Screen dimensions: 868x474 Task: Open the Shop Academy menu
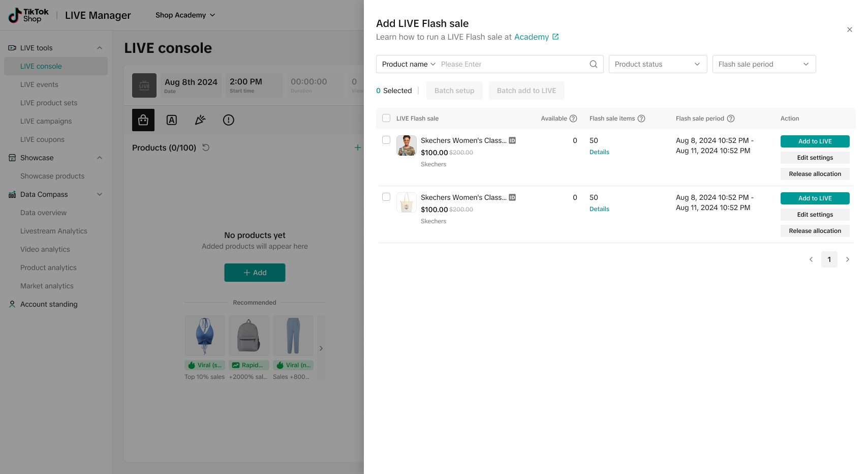click(x=185, y=15)
